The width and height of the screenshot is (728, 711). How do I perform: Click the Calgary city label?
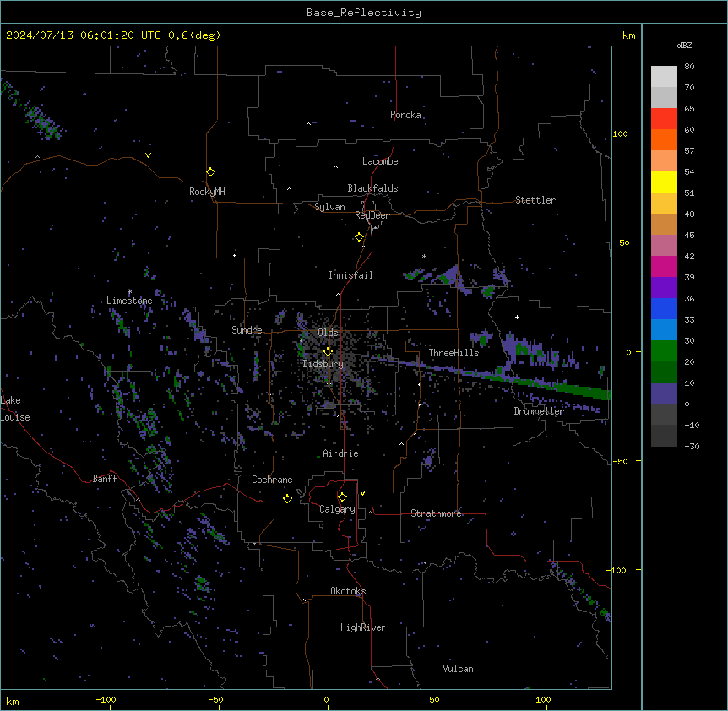click(x=337, y=509)
